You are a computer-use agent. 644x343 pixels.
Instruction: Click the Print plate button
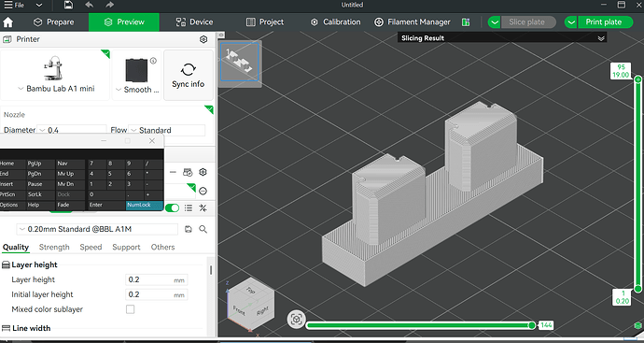pyautogui.click(x=605, y=22)
